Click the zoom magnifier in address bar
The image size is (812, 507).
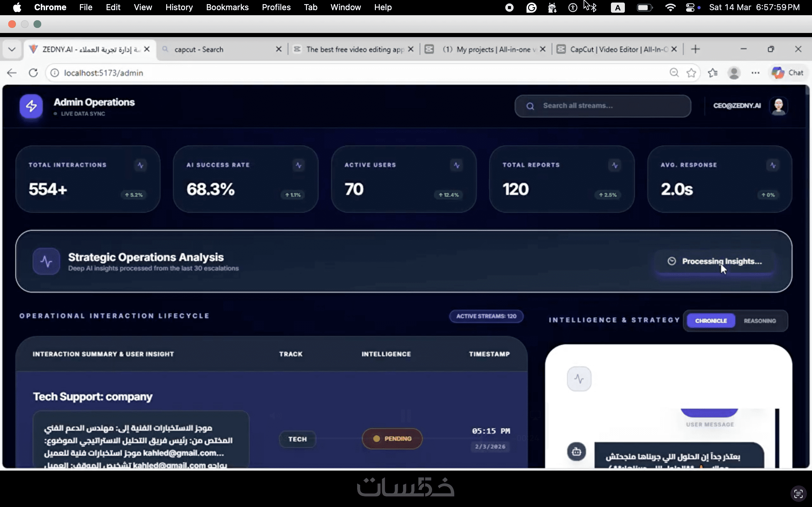coord(674,73)
